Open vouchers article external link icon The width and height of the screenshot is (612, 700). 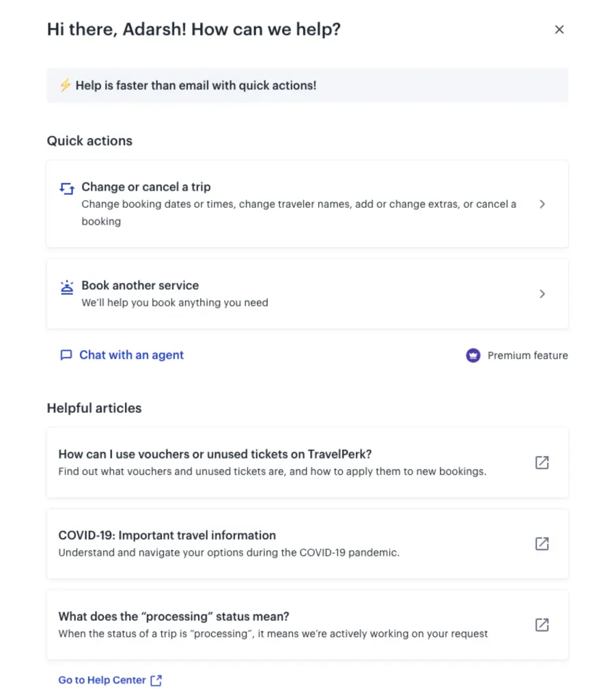pyautogui.click(x=542, y=463)
